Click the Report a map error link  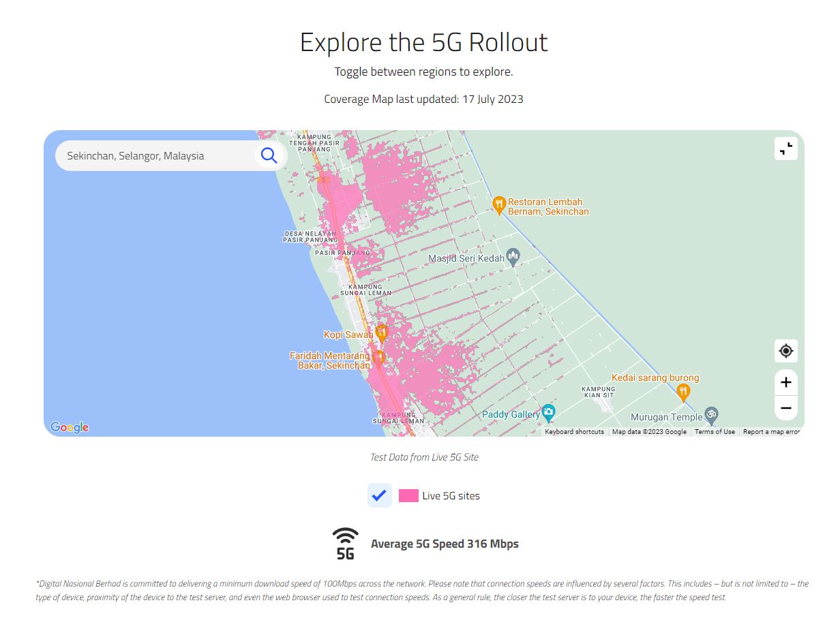pos(770,431)
